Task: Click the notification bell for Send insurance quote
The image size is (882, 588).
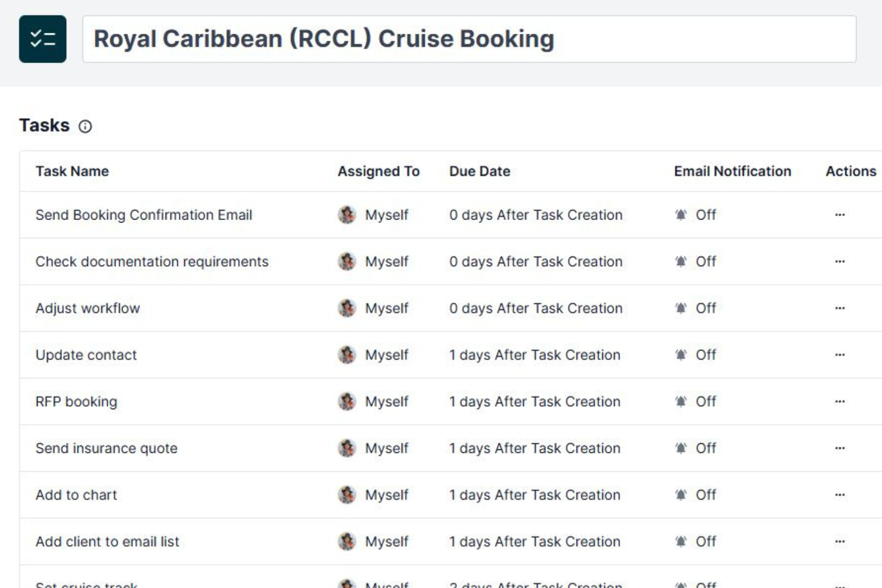Action: click(x=681, y=448)
